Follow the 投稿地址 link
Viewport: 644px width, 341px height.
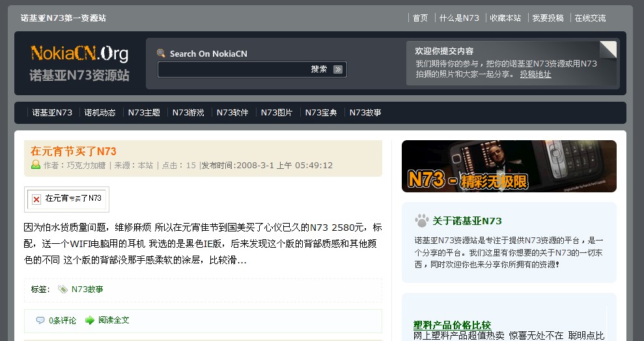pyautogui.click(x=535, y=74)
